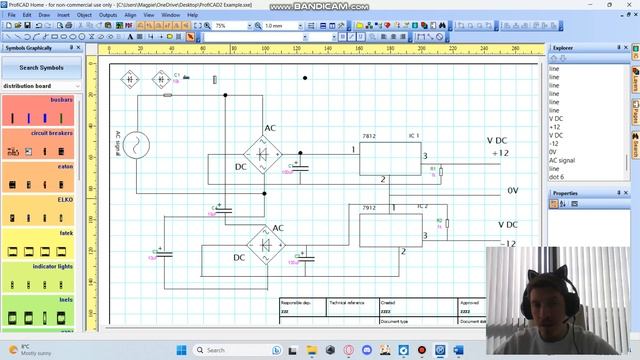Click the yellow folder symbols icon
The height and width of the screenshot is (360, 640).
tap(360, 25)
